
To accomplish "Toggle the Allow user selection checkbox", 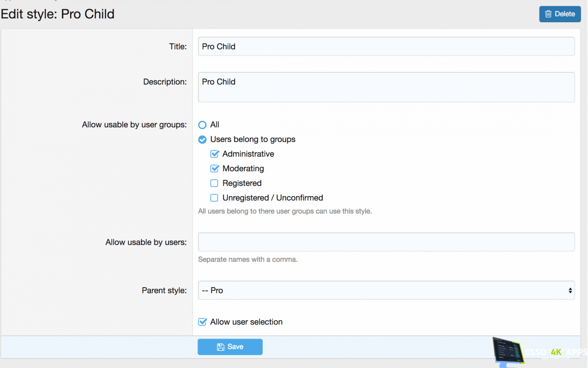I will [202, 322].
